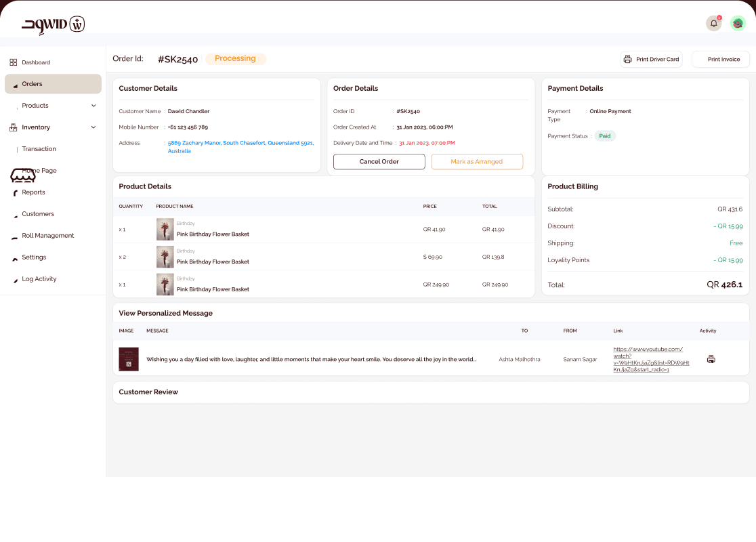Viewport: 756px width, 542px height.
Task: Click the Shipping Free value
Action: tap(736, 243)
